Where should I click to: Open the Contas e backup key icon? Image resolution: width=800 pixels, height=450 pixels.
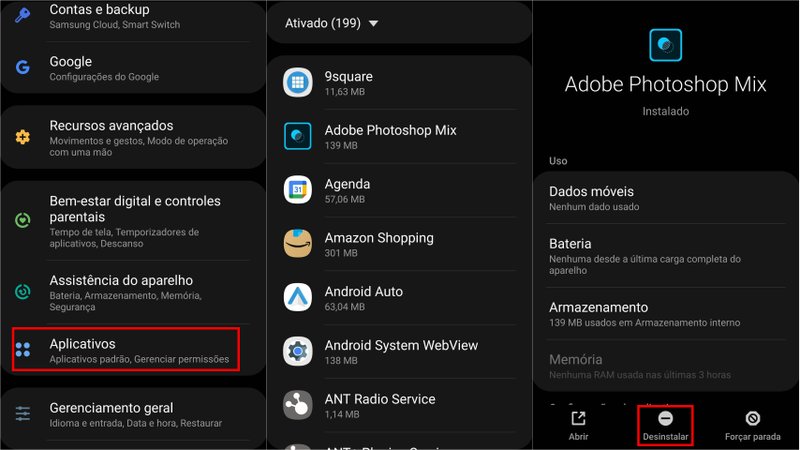22,15
